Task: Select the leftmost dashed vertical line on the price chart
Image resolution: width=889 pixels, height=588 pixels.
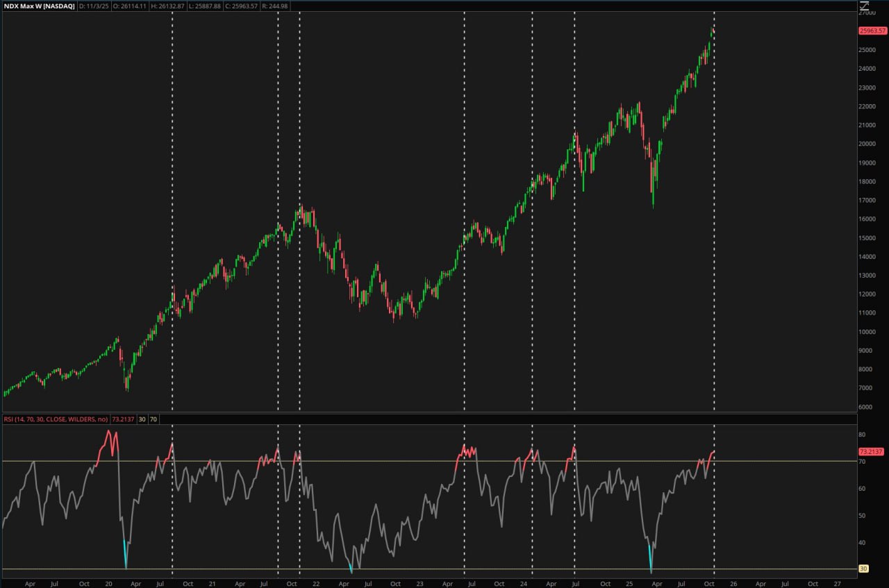Action: click(x=172, y=208)
